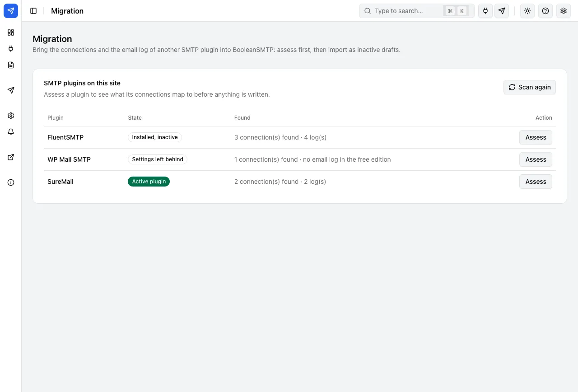Click the Scan again button
The height and width of the screenshot is (392, 578).
point(530,87)
